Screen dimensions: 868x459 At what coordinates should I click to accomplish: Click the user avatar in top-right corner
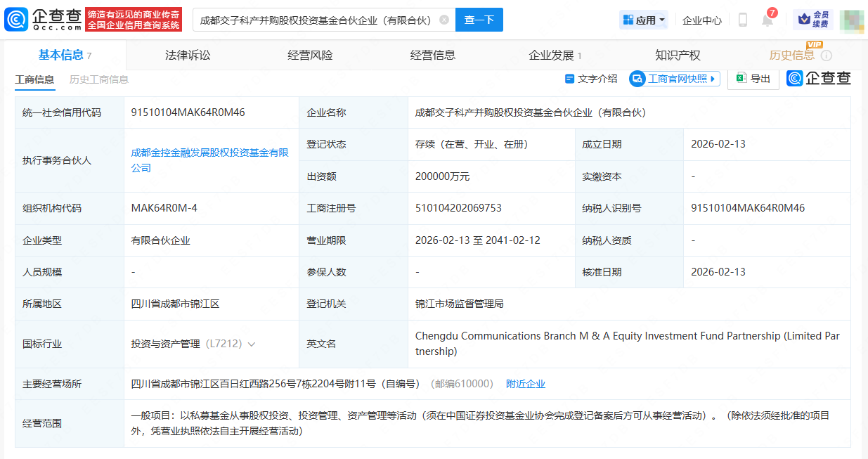(x=853, y=20)
